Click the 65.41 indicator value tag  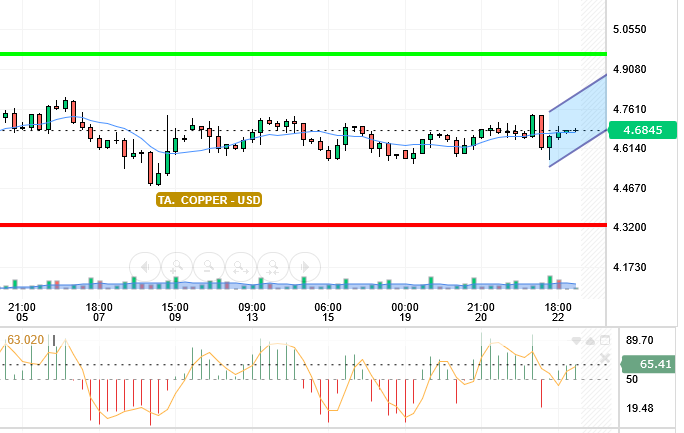coord(650,364)
